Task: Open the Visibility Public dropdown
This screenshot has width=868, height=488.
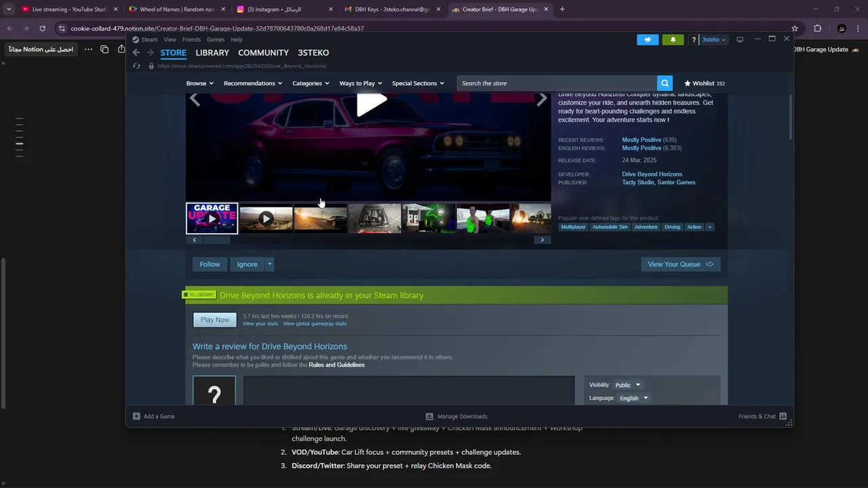Action: [628, 385]
